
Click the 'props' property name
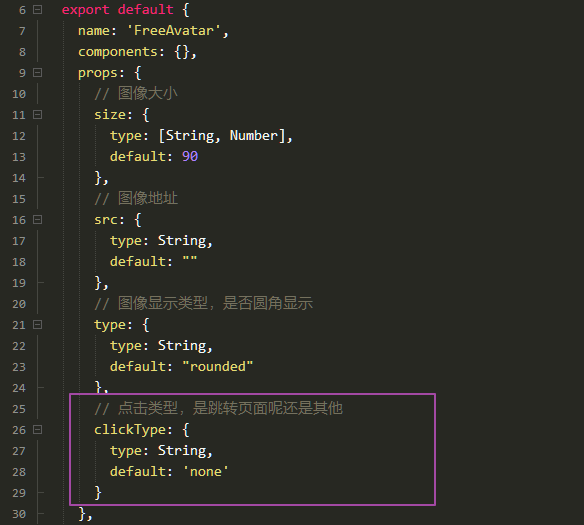[97, 73]
